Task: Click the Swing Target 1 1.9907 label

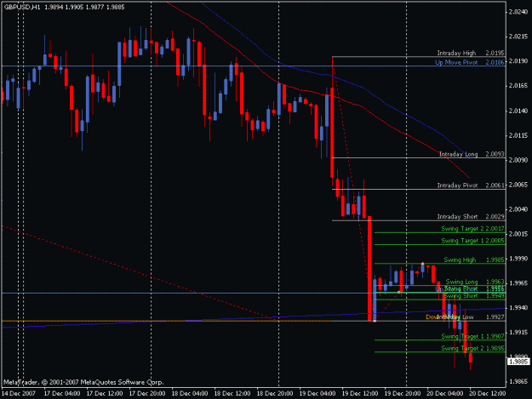Action: (472, 336)
